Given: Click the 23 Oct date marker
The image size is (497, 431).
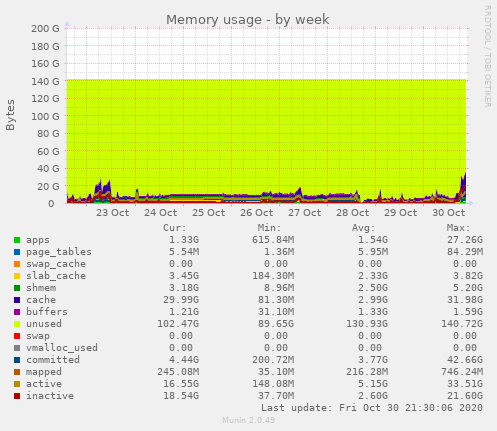Looking at the screenshot, I should [x=113, y=213].
